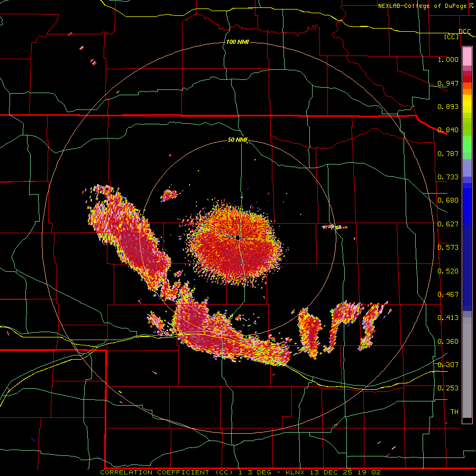The width and height of the screenshot is (476, 476).
Task: Select the 0.307 scale value
Action: pyautogui.click(x=448, y=364)
